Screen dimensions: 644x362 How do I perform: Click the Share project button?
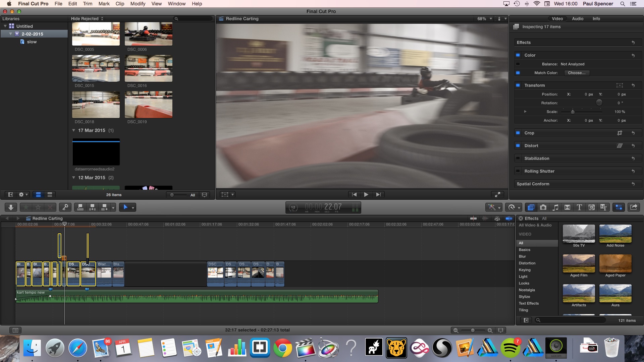633,207
